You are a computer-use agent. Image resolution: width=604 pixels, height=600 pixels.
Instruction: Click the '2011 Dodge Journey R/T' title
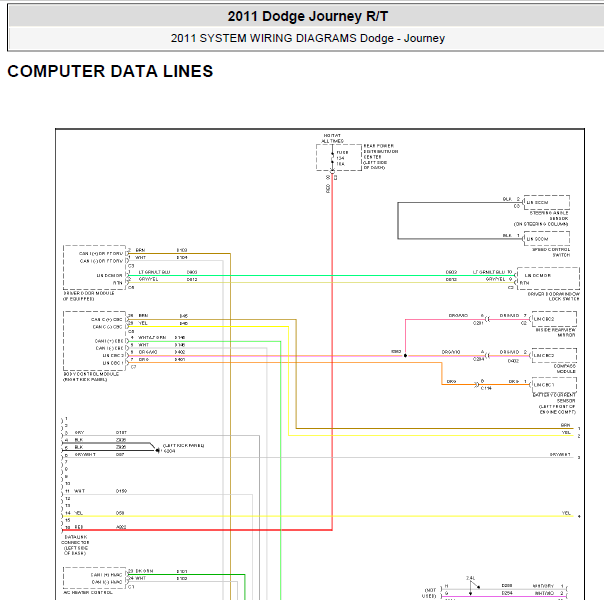307,16
